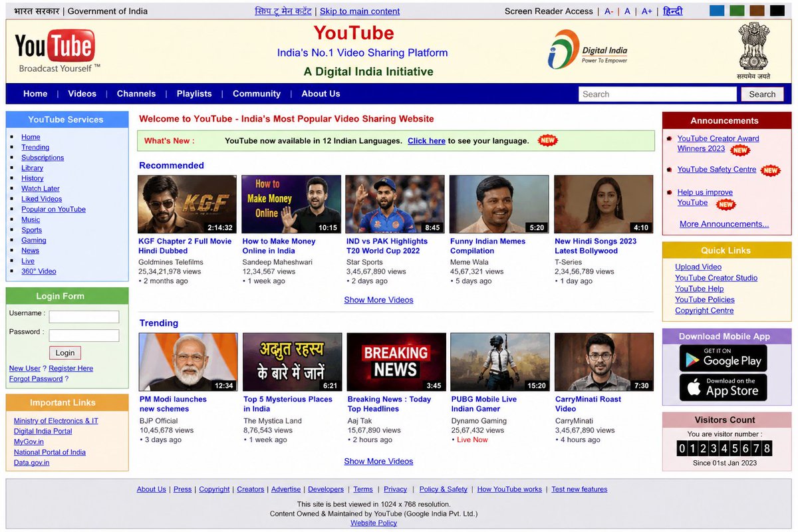This screenshot has width=798, height=532.
Task: Open Ministry of Electronics & IT link
Action: point(56,421)
